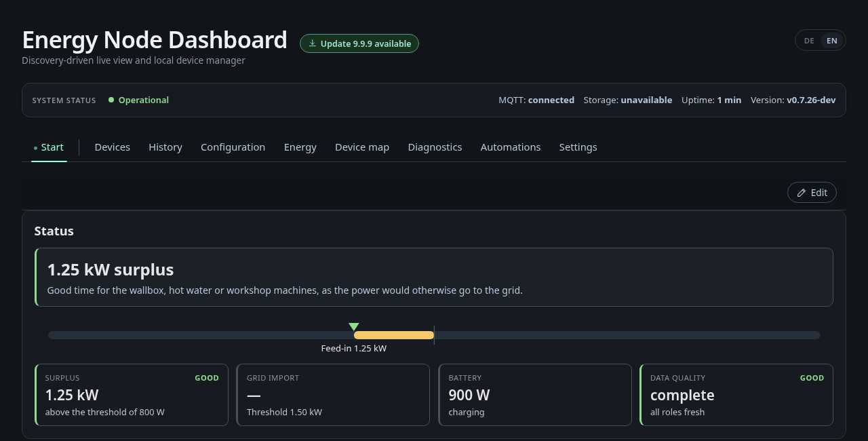Image resolution: width=868 pixels, height=441 pixels.
Task: Click the download icon in update badge
Action: pos(313,43)
